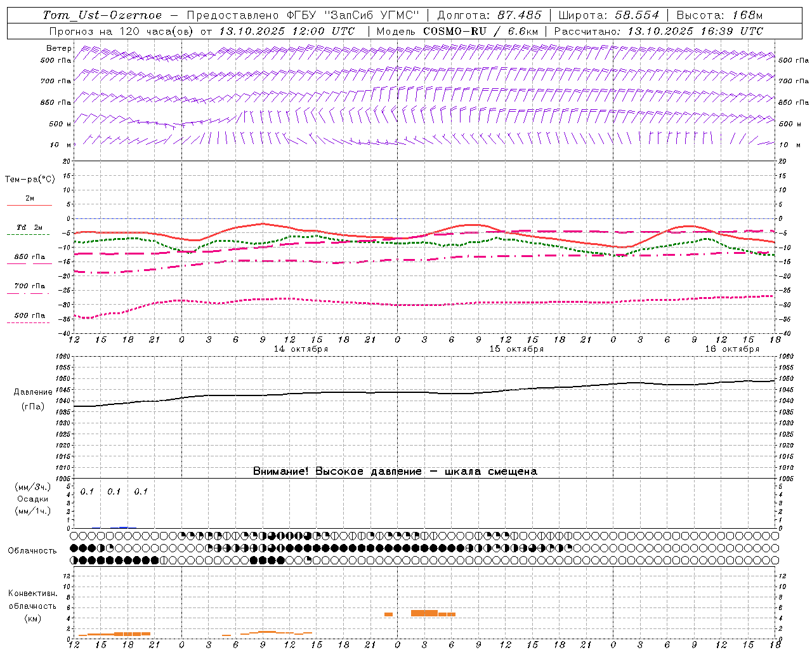The image size is (812, 650).
Task: Click the Модель COSMO-RU / 6.6км label
Action: click(457, 31)
